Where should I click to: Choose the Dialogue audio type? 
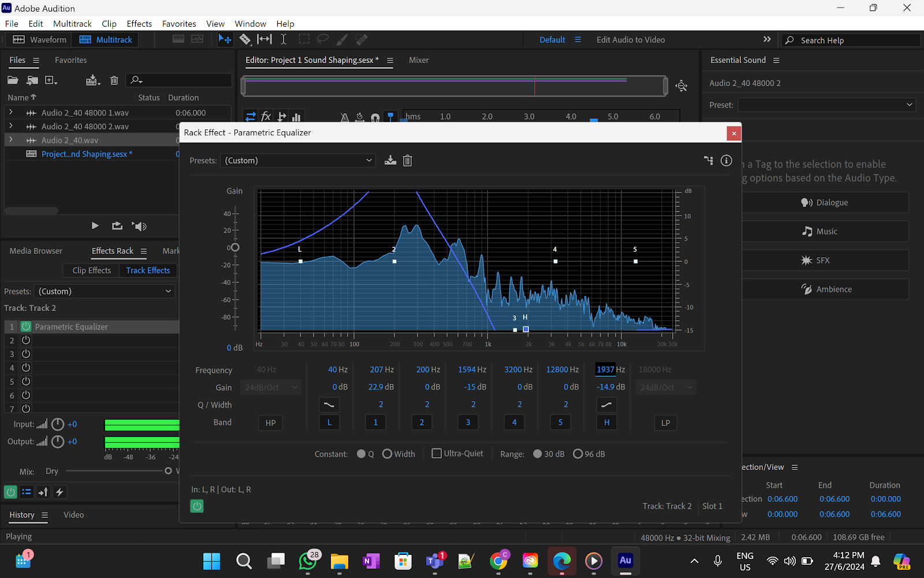coord(825,202)
